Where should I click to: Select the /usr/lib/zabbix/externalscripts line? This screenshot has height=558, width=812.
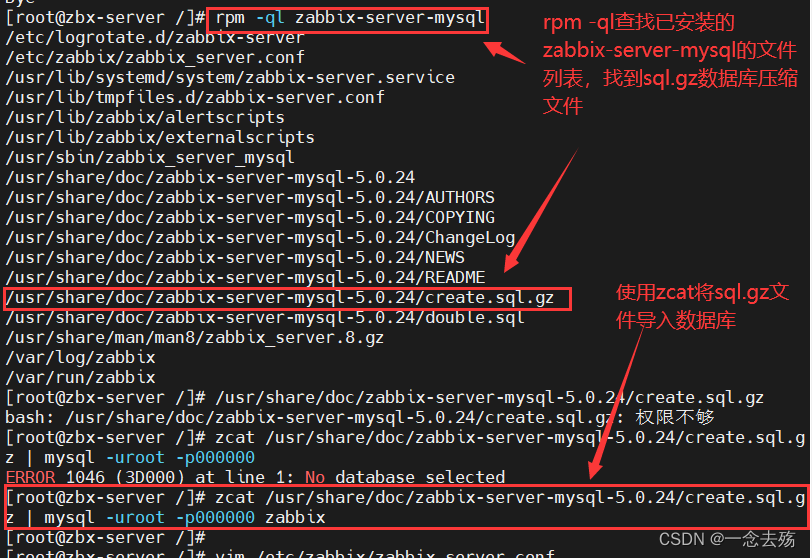pyautogui.click(x=160, y=138)
